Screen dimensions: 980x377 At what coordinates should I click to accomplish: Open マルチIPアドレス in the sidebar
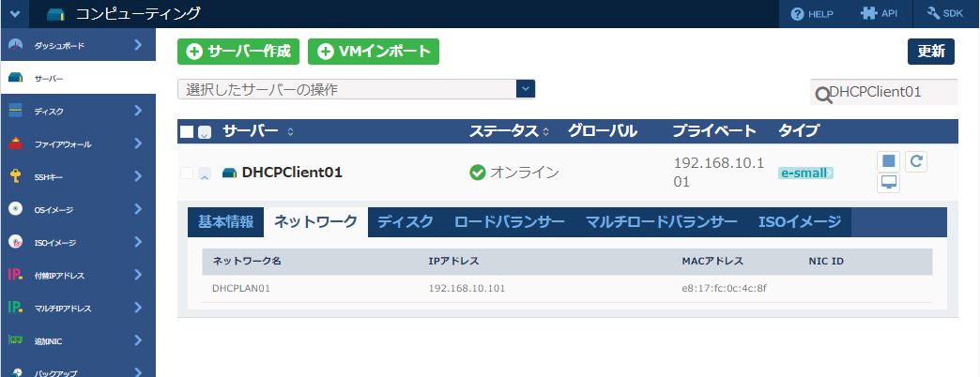coord(78,308)
